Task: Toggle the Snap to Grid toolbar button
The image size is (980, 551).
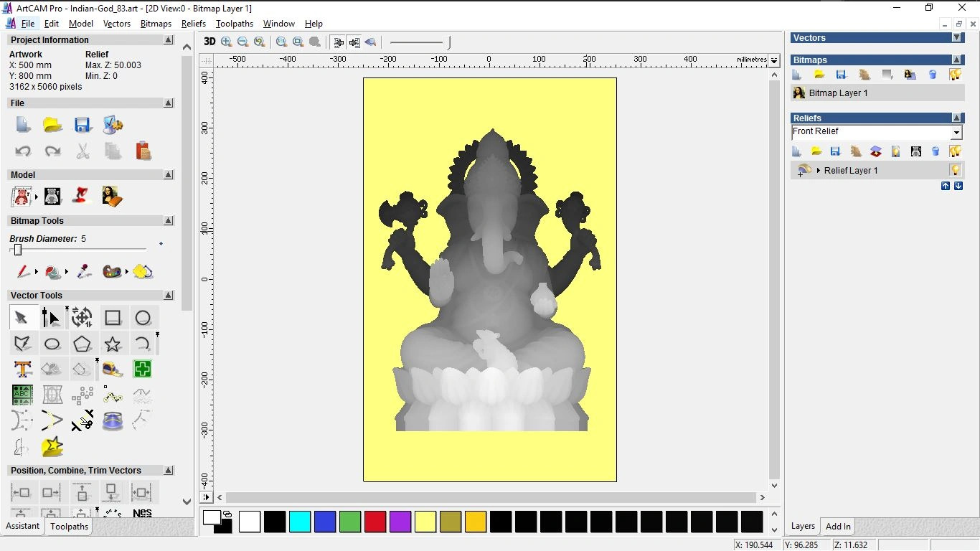Action: click(337, 42)
